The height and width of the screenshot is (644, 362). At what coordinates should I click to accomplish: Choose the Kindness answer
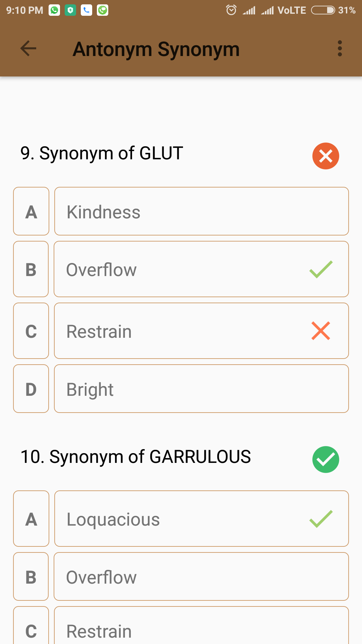201,211
